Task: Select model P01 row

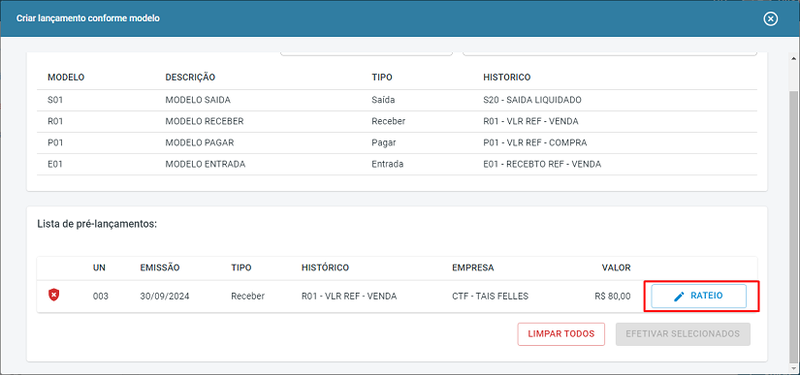Action: (397, 143)
